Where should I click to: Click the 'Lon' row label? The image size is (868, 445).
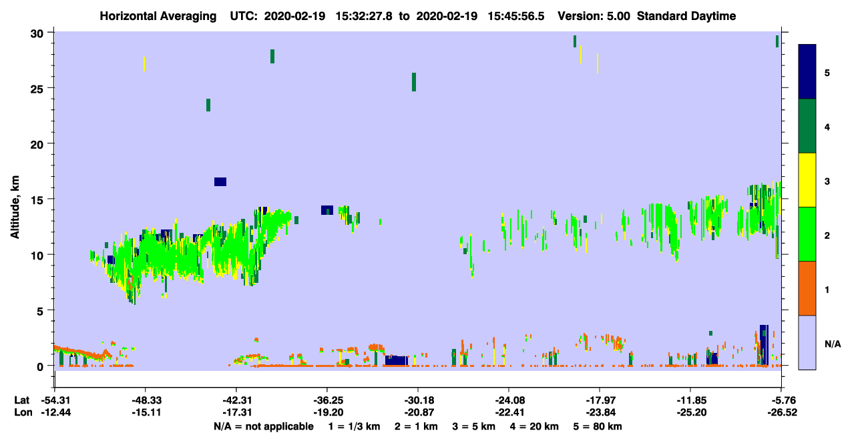click(22, 413)
